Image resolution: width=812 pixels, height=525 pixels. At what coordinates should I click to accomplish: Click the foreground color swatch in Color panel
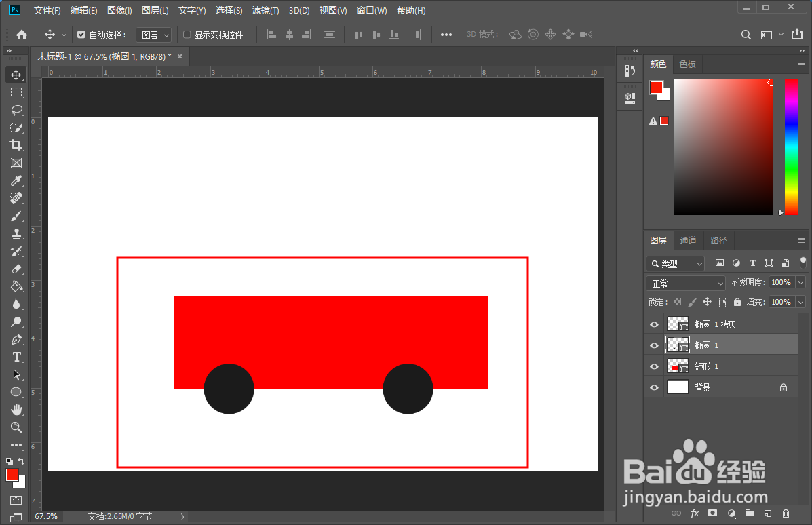656,87
